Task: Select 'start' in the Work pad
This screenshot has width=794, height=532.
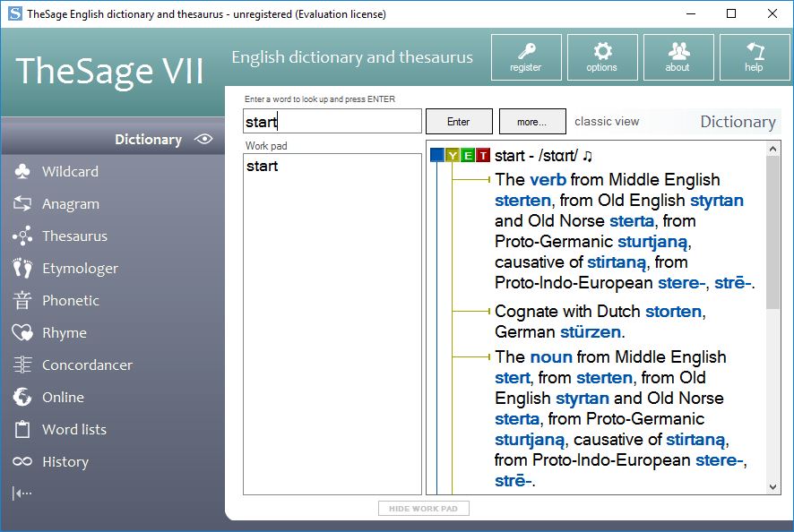Action: (x=262, y=166)
